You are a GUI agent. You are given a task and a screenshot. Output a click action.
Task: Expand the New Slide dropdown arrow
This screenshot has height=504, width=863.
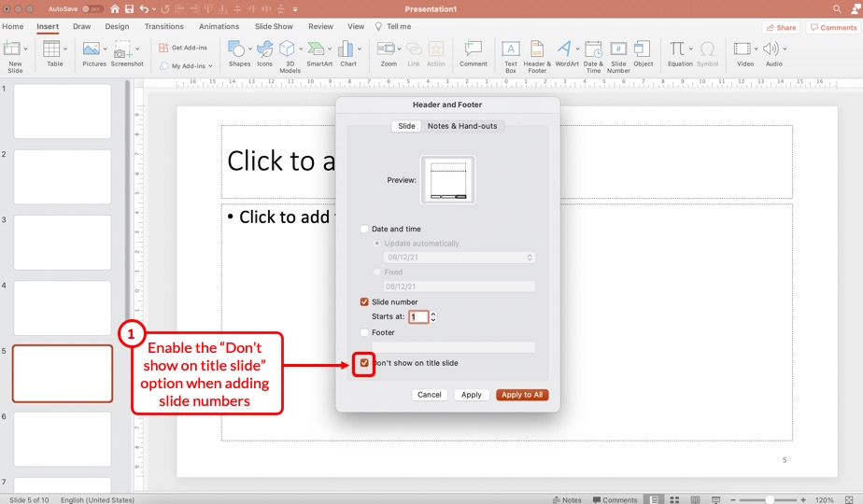(x=26, y=49)
